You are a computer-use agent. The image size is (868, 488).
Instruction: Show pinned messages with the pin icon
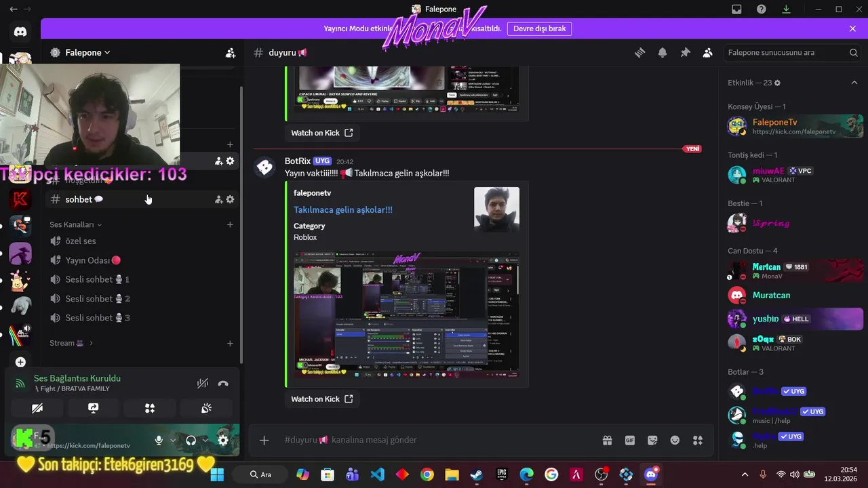685,53
